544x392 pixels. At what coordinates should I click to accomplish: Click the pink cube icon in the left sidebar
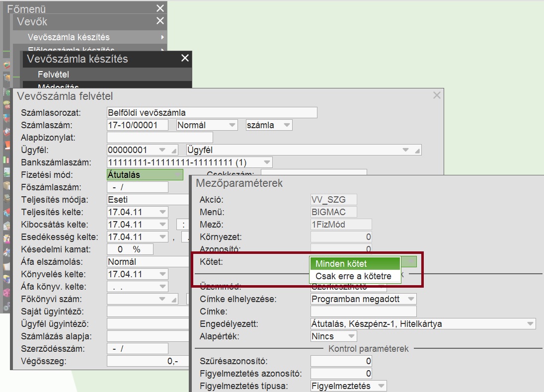[x=6, y=291]
